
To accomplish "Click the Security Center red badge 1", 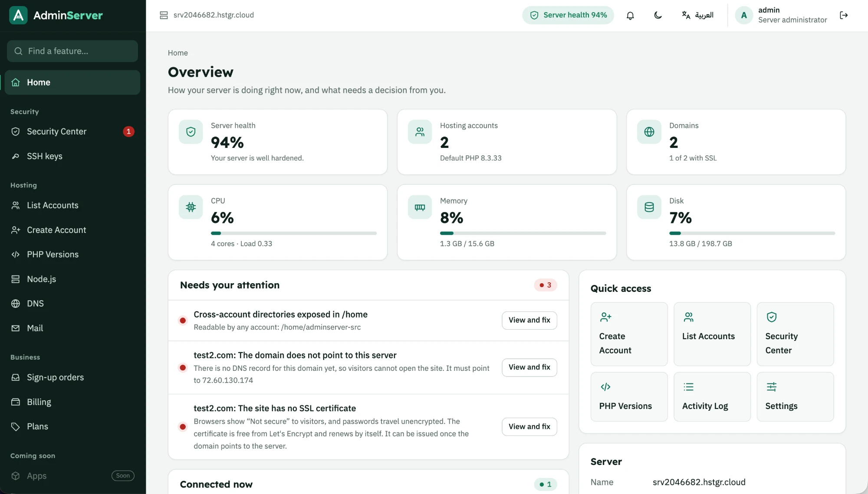I will pos(128,131).
